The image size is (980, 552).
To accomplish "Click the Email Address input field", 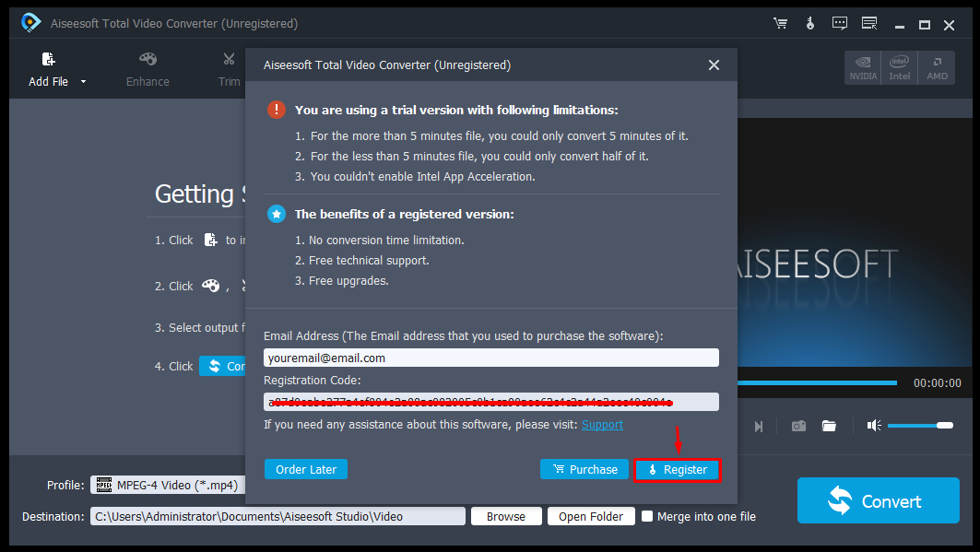I will click(490, 358).
